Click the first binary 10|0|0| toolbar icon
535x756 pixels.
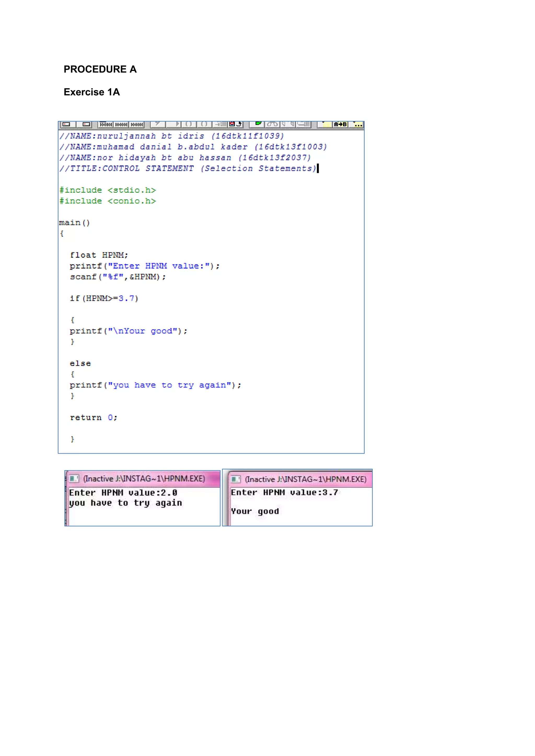click(106, 124)
